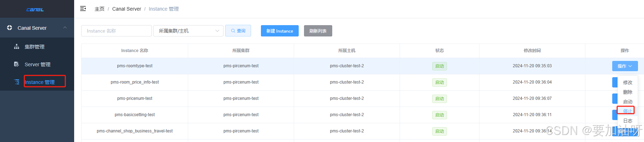This screenshot has height=142, width=644.
Task: Click the canal logo
Action: click(x=35, y=10)
